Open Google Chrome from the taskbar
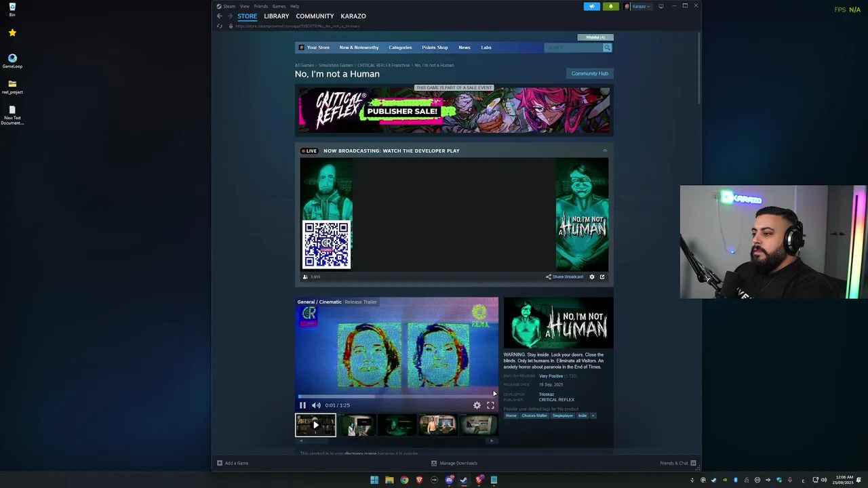868x488 pixels. click(x=404, y=480)
